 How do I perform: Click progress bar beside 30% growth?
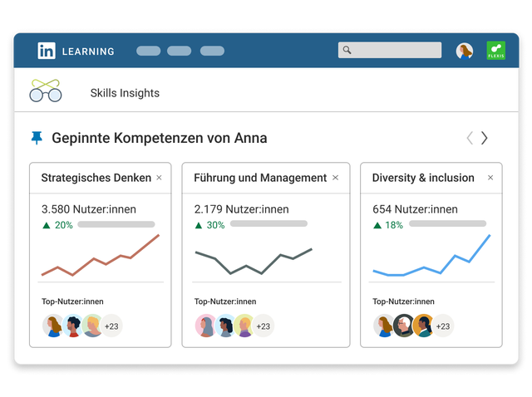coord(268,223)
